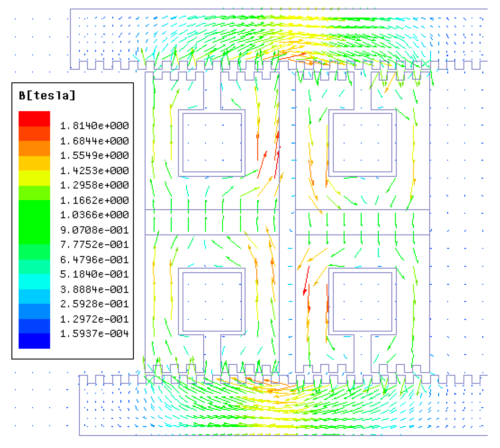Click inside the upper-right coil square
The image size is (500, 448).
click(x=362, y=143)
